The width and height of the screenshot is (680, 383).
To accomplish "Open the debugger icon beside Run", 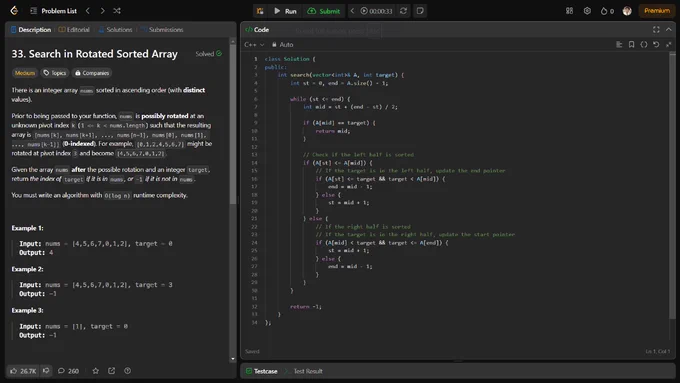I will [260, 11].
